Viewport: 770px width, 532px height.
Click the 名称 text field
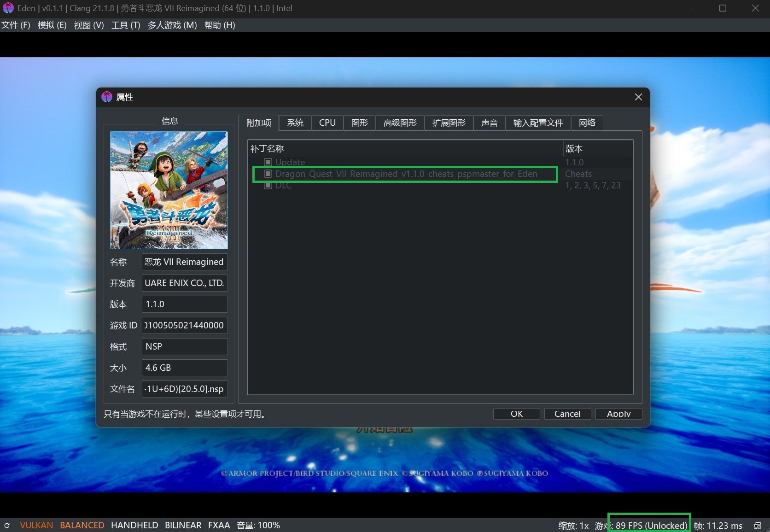pyautogui.click(x=185, y=262)
